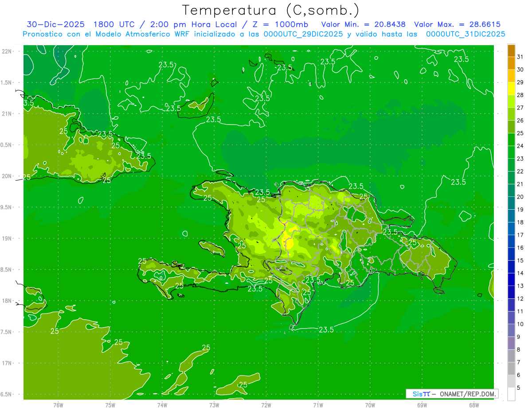Click the legend value "31" on color scale
The width and height of the screenshot is (532, 411).
coord(520,56)
